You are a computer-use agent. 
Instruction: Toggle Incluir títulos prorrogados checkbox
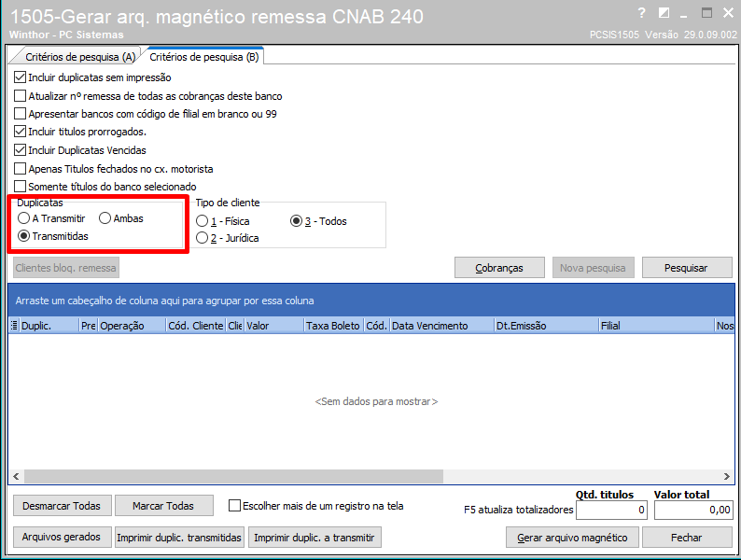point(20,132)
